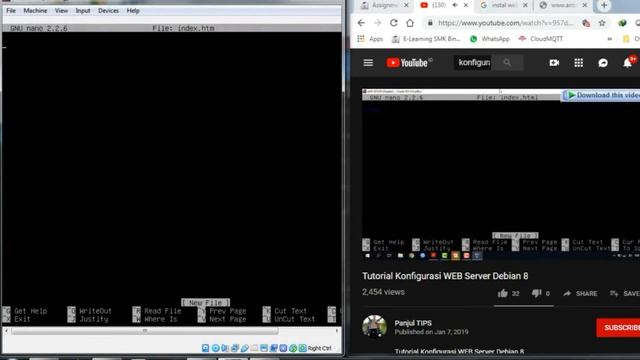Click the left arrow of VirtualBox horizontal scrollbar
Screen dimensions: 640x360
pos(6,331)
